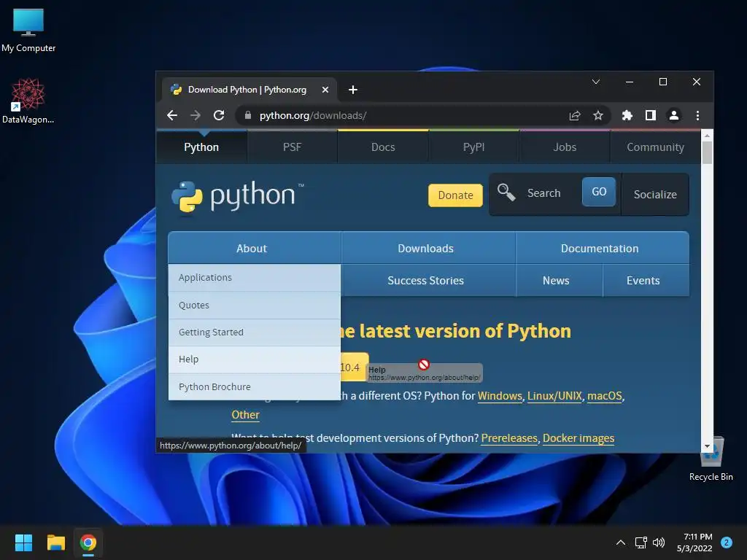The height and width of the screenshot is (560, 747).
Task: Switch to Jobs top navigation tab
Action: pos(565,147)
